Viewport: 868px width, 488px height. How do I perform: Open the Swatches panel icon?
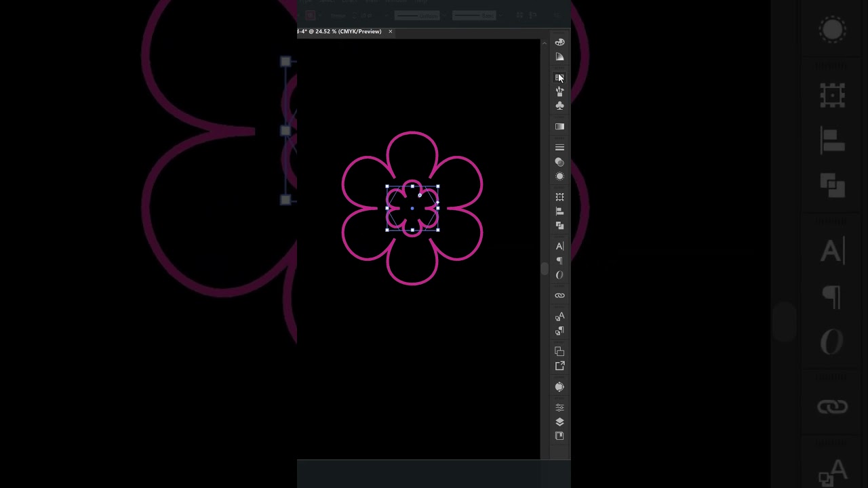559,77
